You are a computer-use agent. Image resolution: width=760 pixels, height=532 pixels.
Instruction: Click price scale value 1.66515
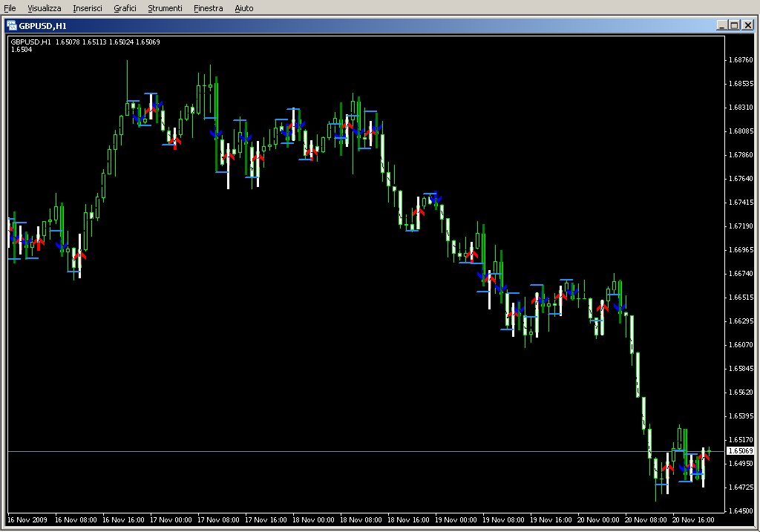click(x=741, y=297)
